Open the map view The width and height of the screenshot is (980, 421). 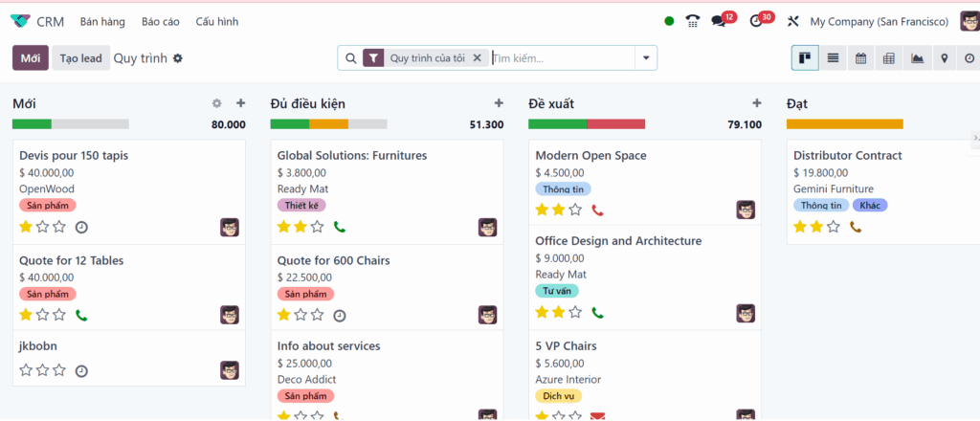(944, 58)
